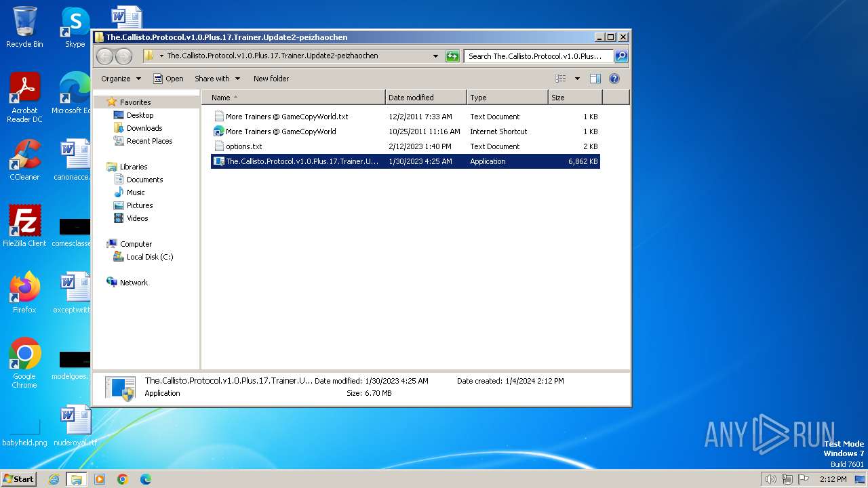Select the options.txt file

[238, 146]
